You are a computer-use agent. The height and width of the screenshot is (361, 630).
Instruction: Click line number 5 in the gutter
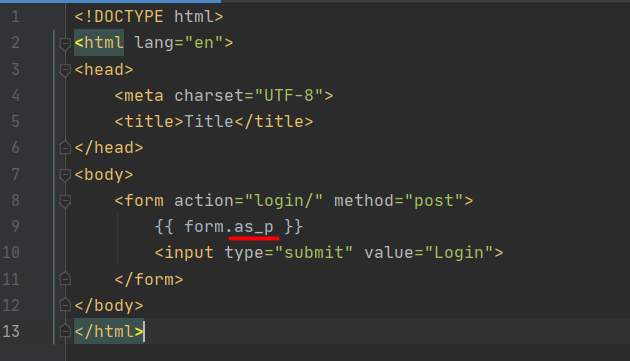(15, 121)
